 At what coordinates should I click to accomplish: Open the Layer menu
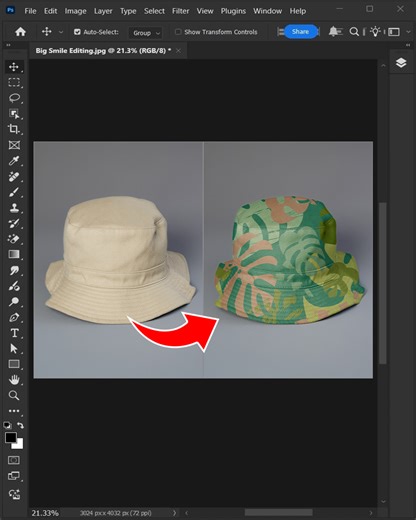[103, 11]
